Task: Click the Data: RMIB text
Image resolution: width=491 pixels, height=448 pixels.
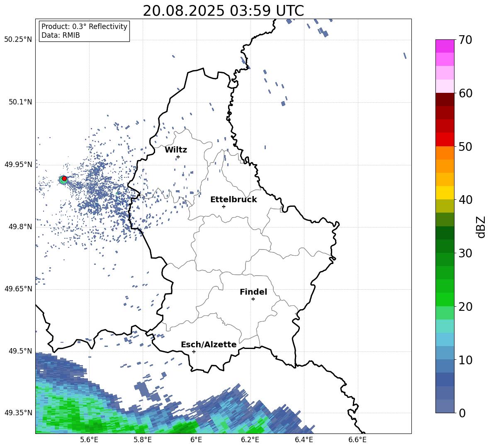Action: pos(61,35)
